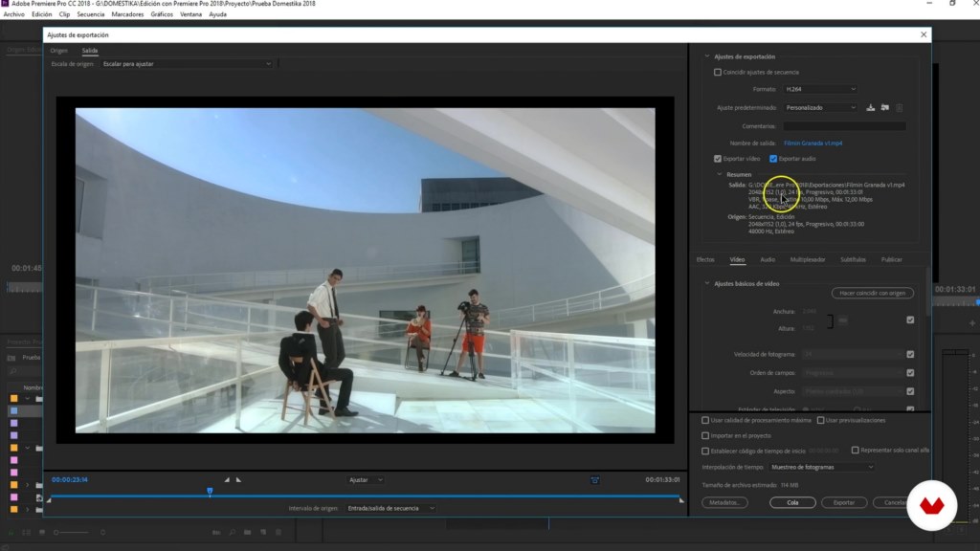The image size is (980, 551).
Task: Click the current timecode 00:00:23:14
Action: point(70,480)
